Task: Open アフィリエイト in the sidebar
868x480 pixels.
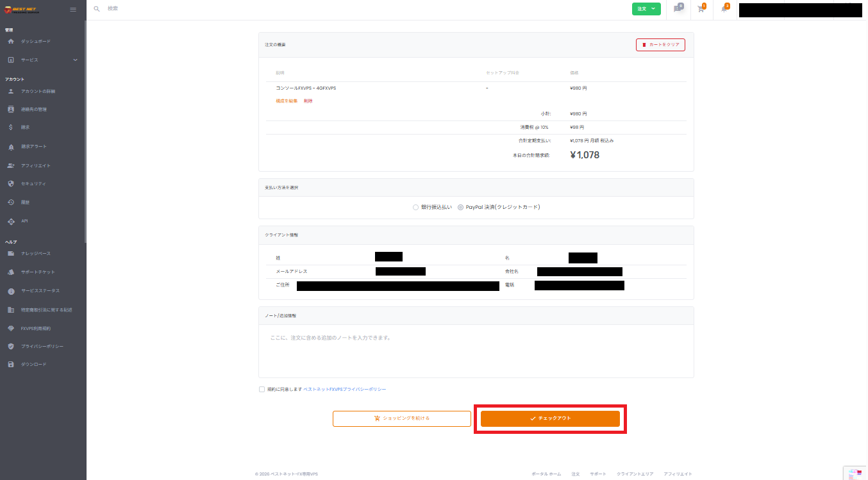Action: point(35,166)
